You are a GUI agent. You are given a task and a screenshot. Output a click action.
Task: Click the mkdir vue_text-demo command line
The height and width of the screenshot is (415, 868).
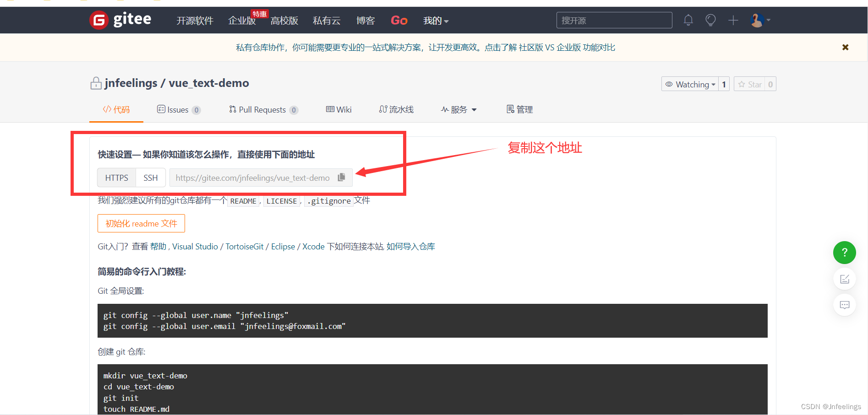(145, 376)
